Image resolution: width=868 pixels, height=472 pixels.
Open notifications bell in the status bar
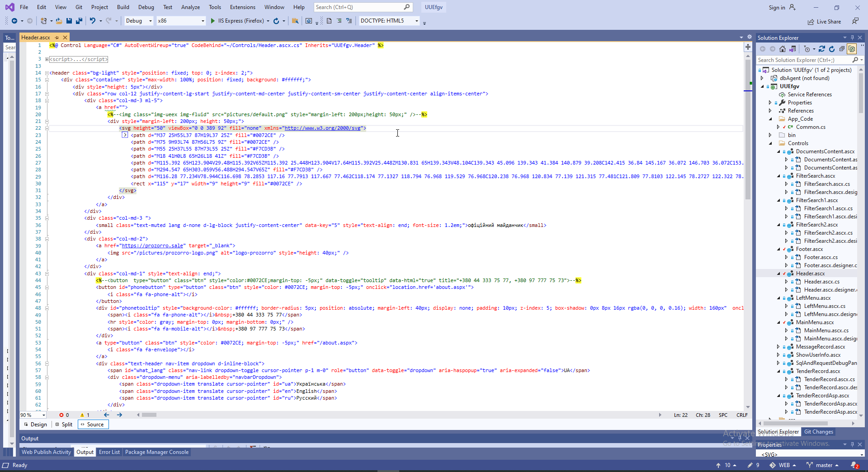[x=854, y=465]
